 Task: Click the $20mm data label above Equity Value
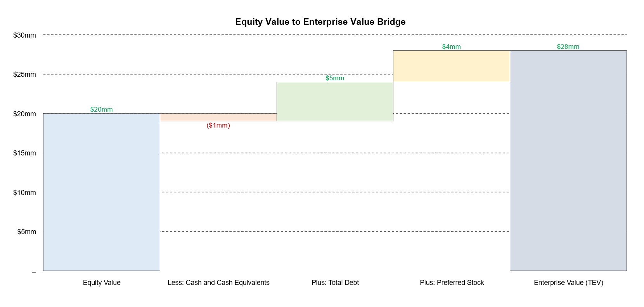pyautogui.click(x=102, y=109)
